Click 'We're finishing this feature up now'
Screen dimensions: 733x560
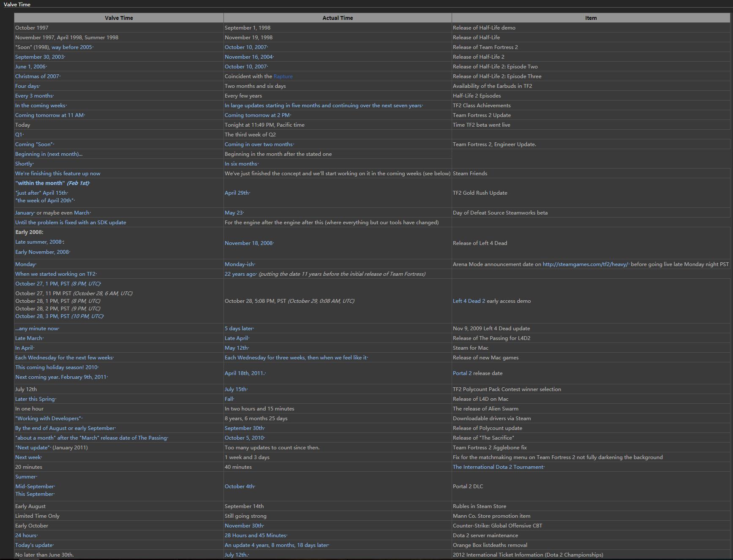[58, 174]
